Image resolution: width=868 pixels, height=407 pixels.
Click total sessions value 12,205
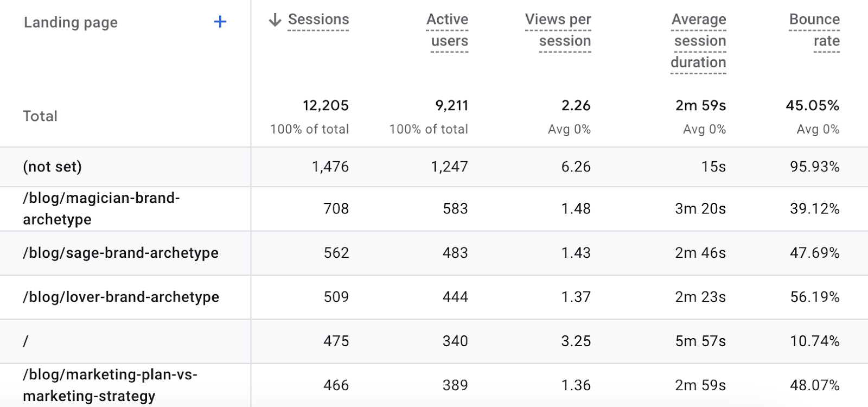coord(325,105)
